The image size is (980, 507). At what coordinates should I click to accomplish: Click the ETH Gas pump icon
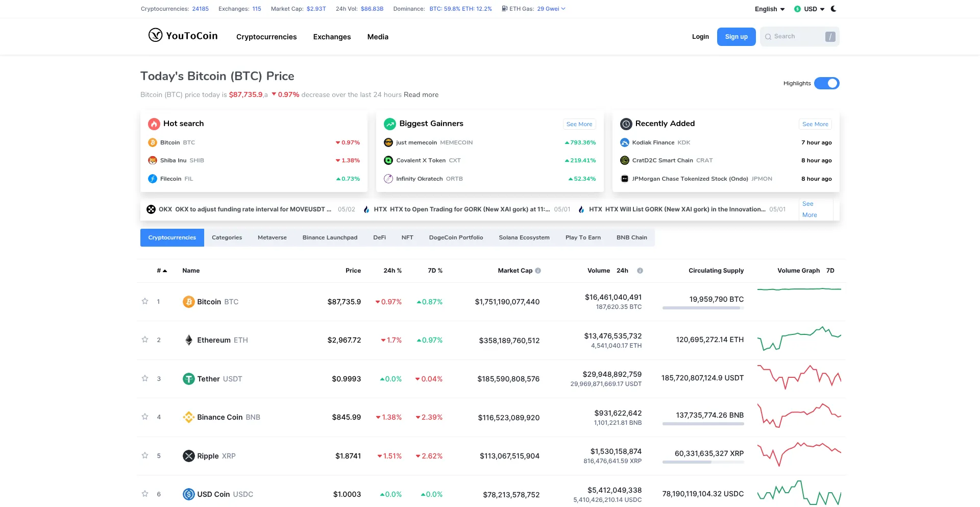504,8
